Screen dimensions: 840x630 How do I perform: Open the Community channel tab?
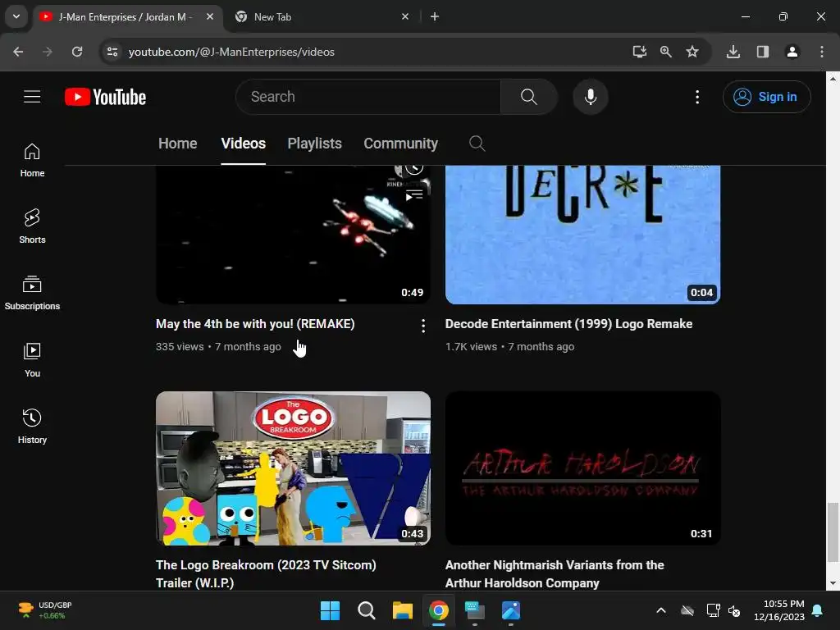(x=400, y=144)
